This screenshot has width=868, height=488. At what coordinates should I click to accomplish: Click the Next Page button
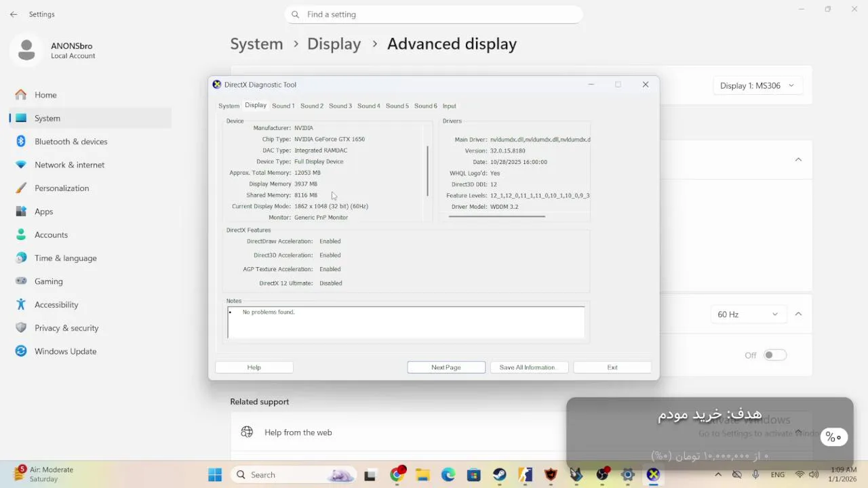click(x=446, y=367)
